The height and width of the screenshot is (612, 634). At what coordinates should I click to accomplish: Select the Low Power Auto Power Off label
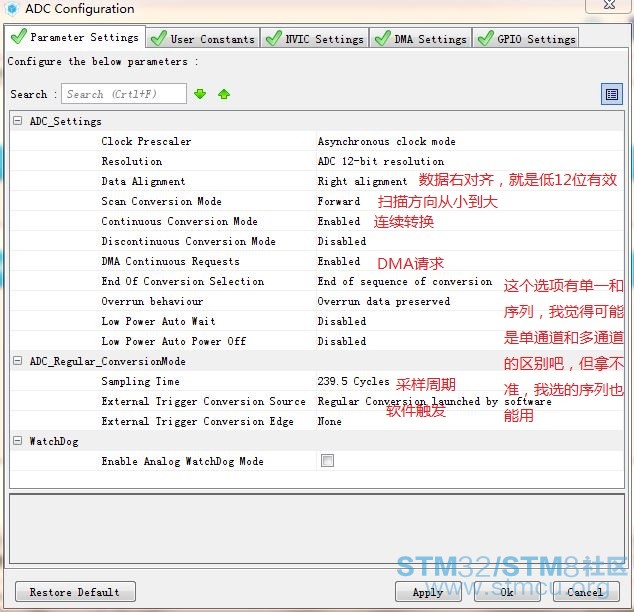173,341
